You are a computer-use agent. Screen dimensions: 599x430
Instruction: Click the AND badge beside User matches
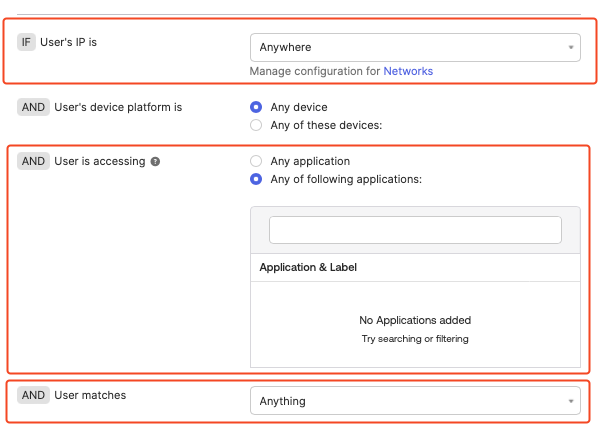point(33,395)
